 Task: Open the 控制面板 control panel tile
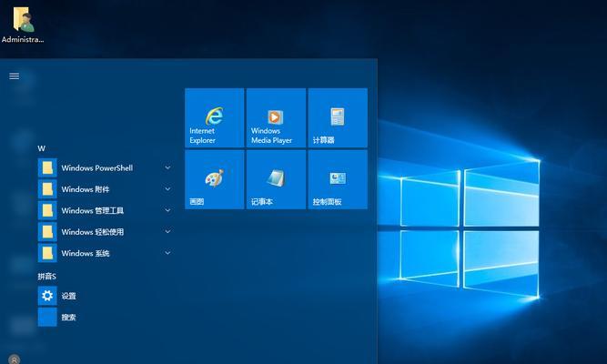(x=338, y=179)
